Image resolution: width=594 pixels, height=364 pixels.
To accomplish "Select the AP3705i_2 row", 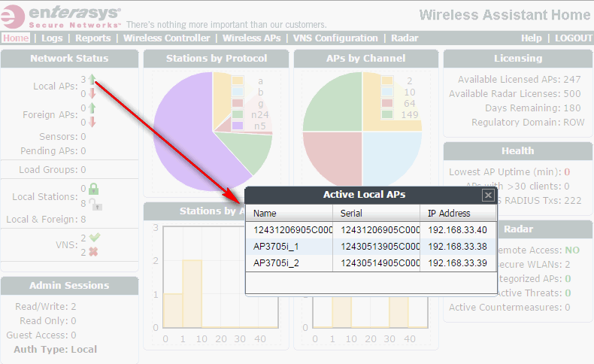I will pyautogui.click(x=371, y=263).
